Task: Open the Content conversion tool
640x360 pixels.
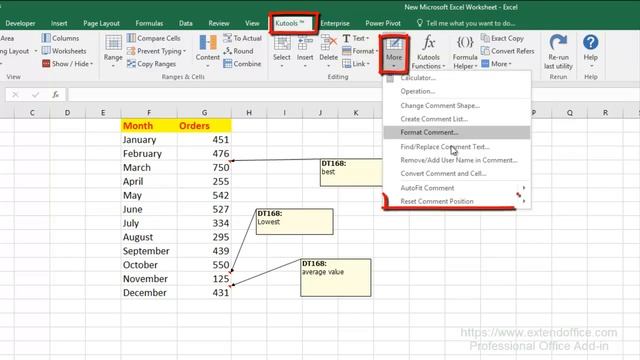Action: tap(207, 51)
